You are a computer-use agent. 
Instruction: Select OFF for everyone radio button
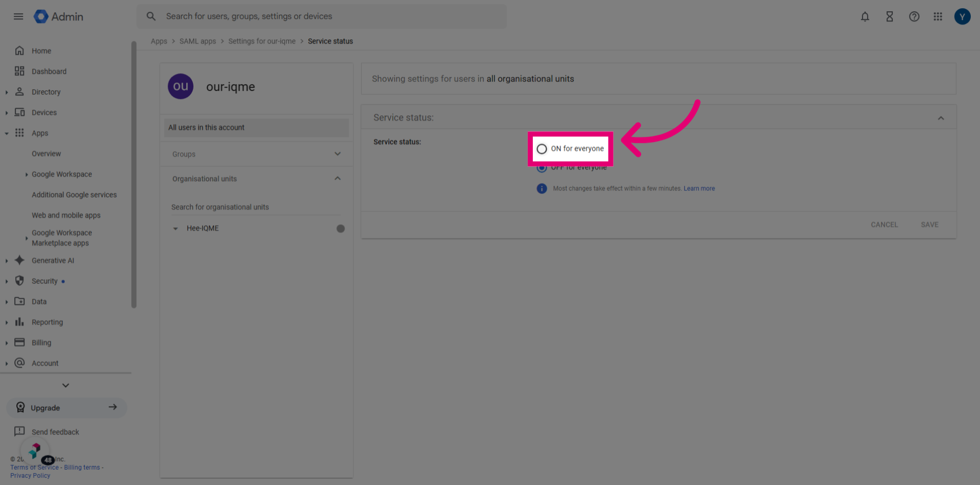pos(542,168)
